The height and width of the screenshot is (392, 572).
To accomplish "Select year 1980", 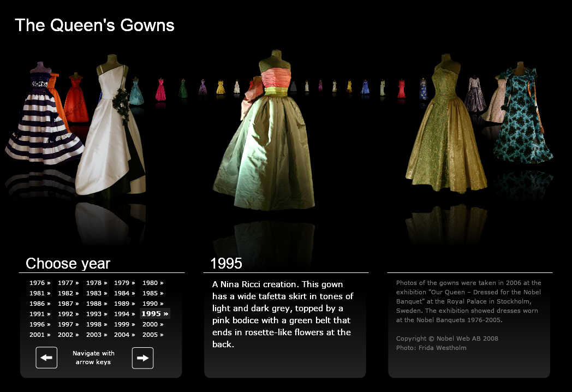I will pos(153,283).
